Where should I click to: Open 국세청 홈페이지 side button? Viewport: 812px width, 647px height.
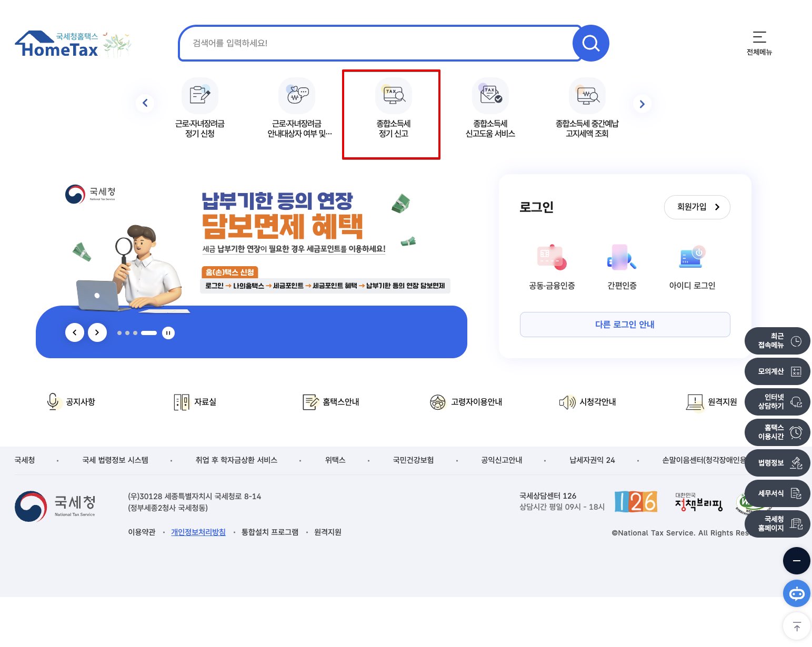click(x=777, y=524)
